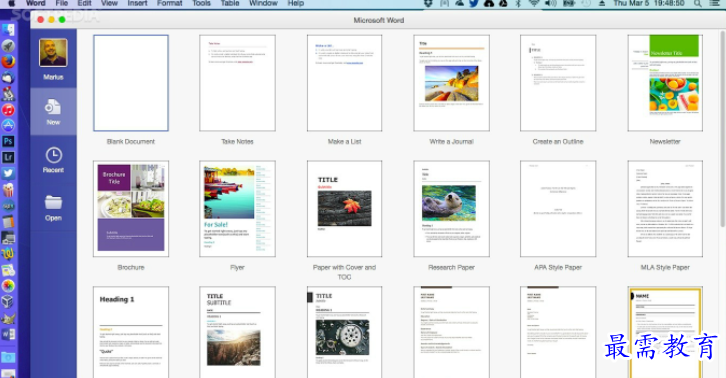Click the Word icon in the dock
This screenshot has height=378, width=726.
tap(8, 334)
